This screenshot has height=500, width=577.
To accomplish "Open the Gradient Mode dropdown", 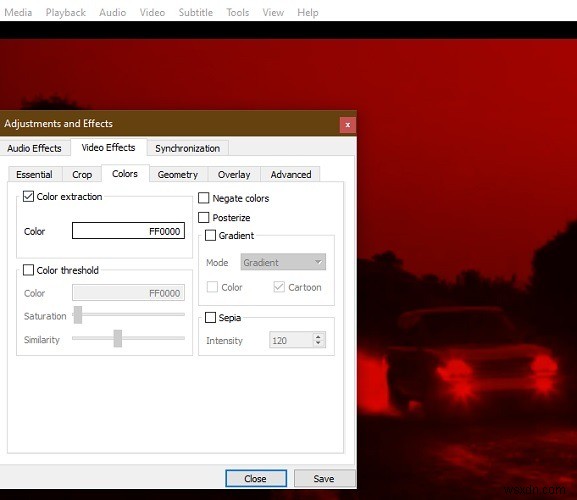I will [283, 262].
